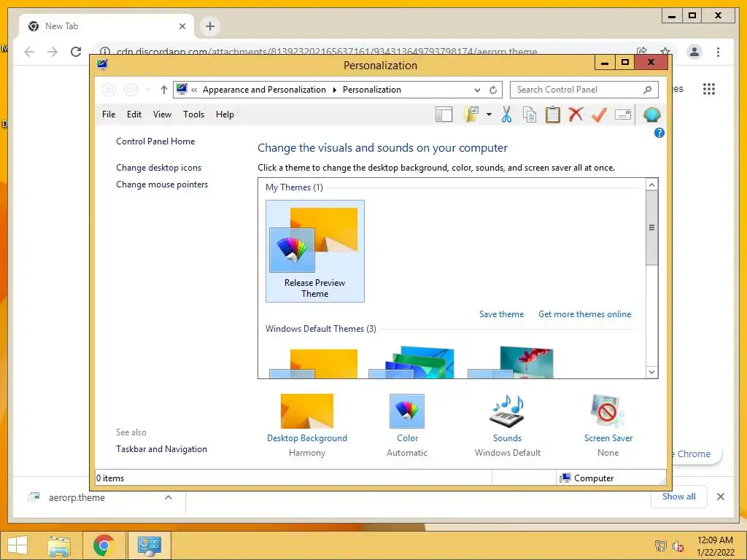Click the themes list scrollbar thumb
This screenshot has width=747, height=560.
(x=651, y=227)
